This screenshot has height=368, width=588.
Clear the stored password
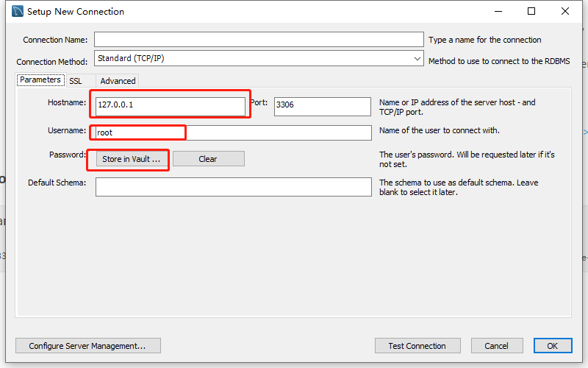coord(209,159)
